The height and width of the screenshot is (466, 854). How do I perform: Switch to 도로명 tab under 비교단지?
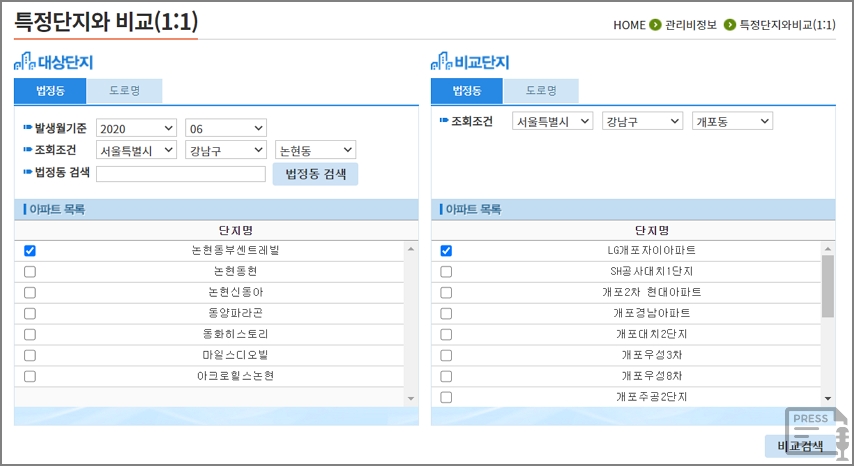click(541, 91)
